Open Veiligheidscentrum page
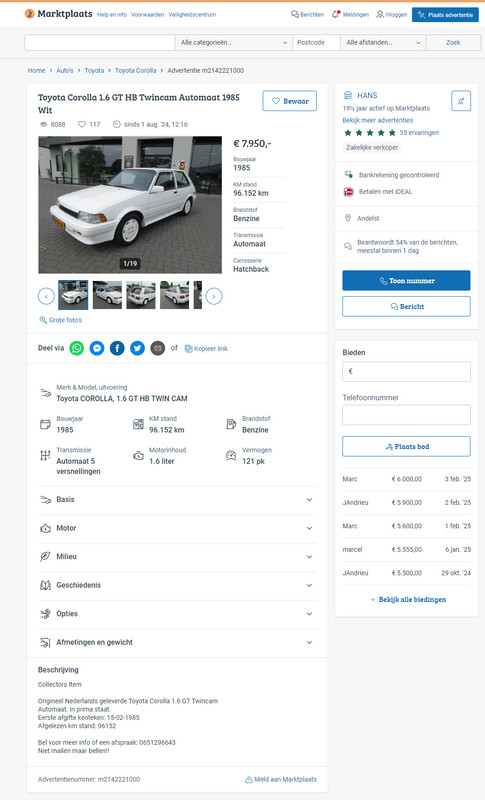This screenshot has height=800, width=485. coord(192,15)
